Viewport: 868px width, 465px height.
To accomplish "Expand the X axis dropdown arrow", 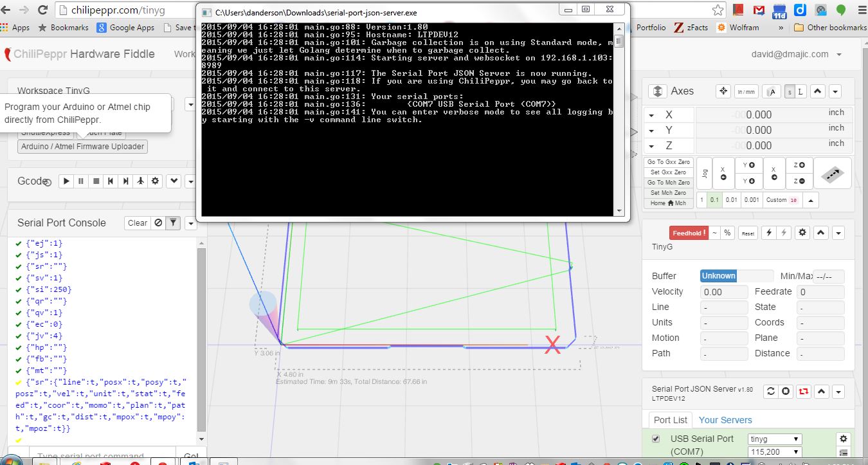I will (651, 115).
